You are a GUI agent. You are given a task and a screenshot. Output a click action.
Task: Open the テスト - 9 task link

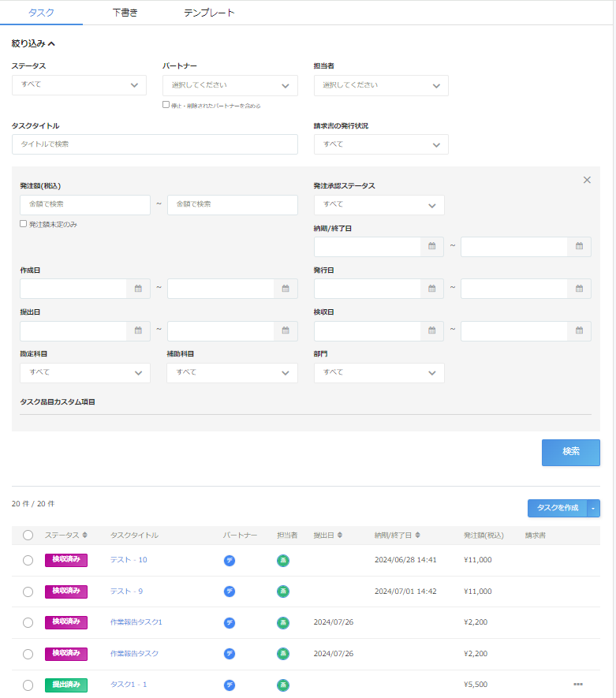click(x=126, y=592)
